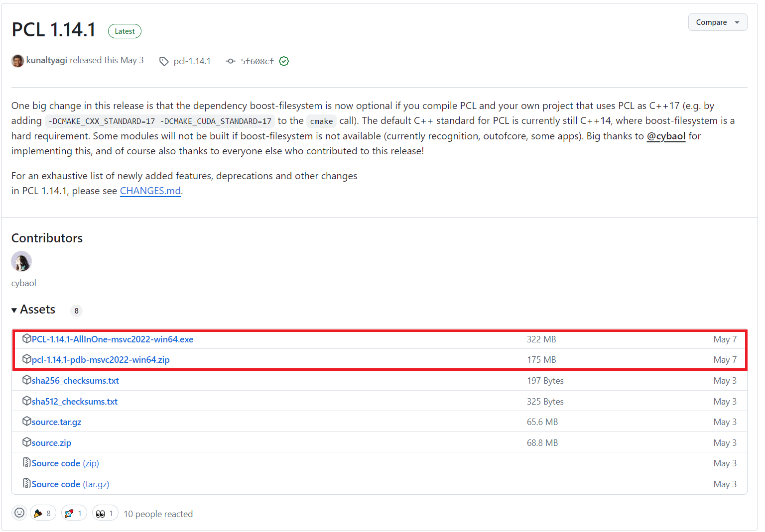Click the green verified check badge
Screen dimensions: 765x532
pyautogui.click(x=284, y=61)
